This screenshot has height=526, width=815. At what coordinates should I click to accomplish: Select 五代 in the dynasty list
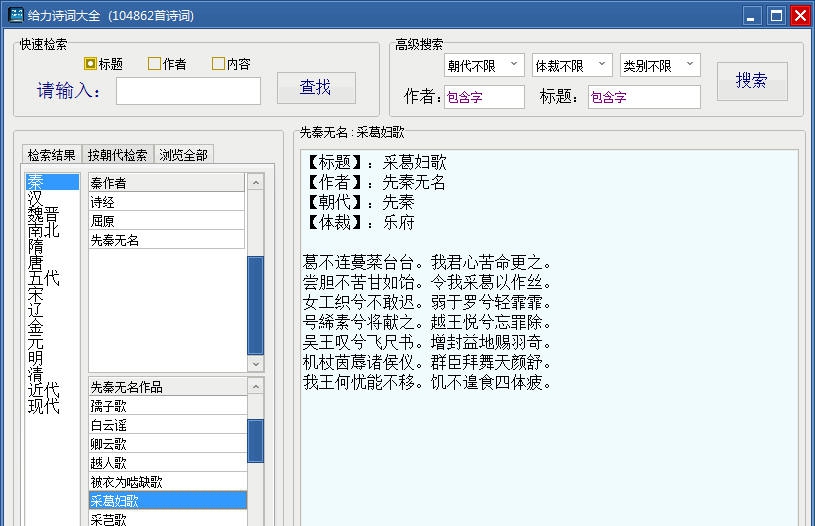tap(52, 278)
